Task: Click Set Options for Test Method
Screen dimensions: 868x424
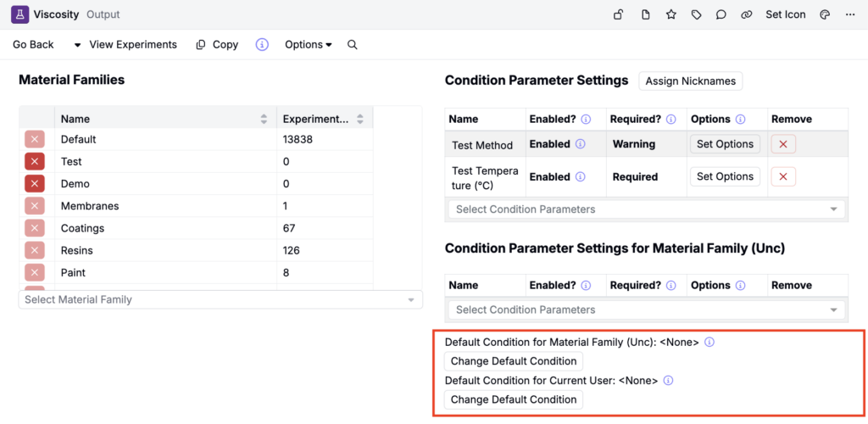Action: tap(725, 144)
